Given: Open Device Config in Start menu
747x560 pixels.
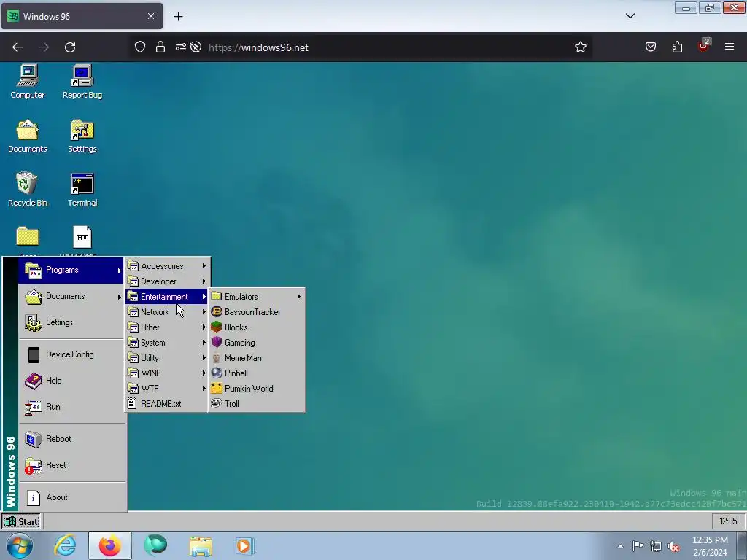Looking at the screenshot, I should 71,354.
